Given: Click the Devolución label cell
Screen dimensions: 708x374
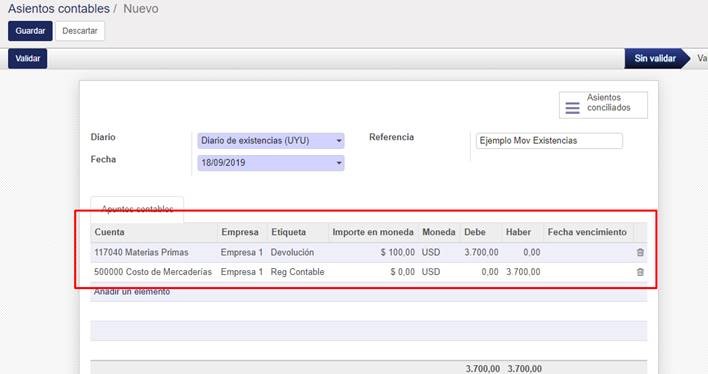Looking at the screenshot, I should [292, 252].
